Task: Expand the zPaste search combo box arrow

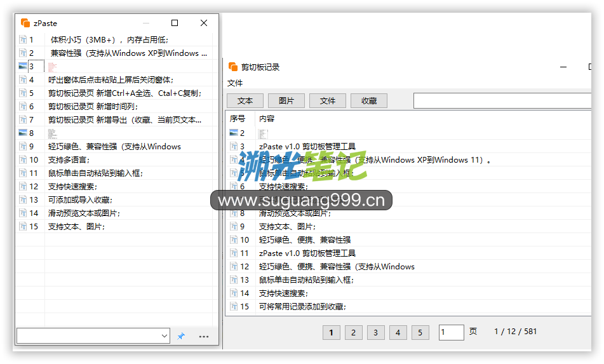Action: (164, 336)
